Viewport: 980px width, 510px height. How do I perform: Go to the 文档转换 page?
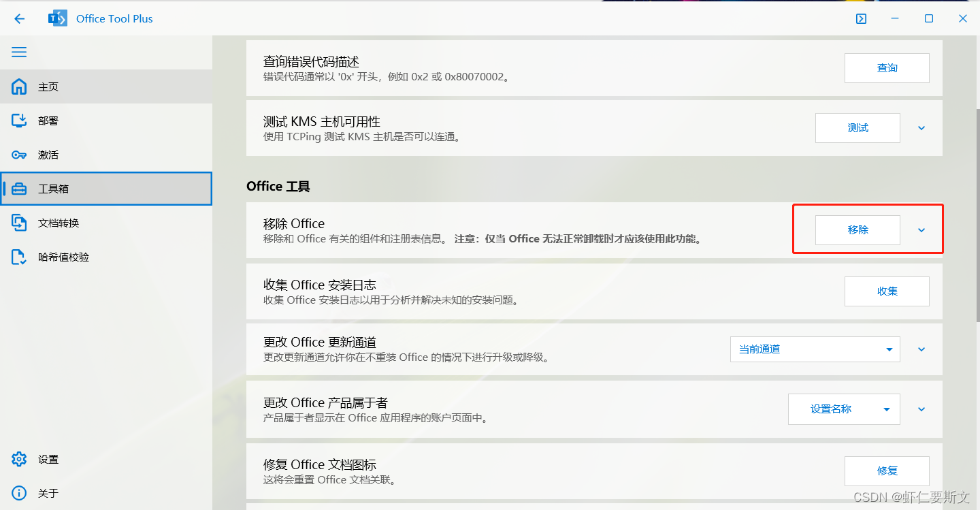coord(106,223)
